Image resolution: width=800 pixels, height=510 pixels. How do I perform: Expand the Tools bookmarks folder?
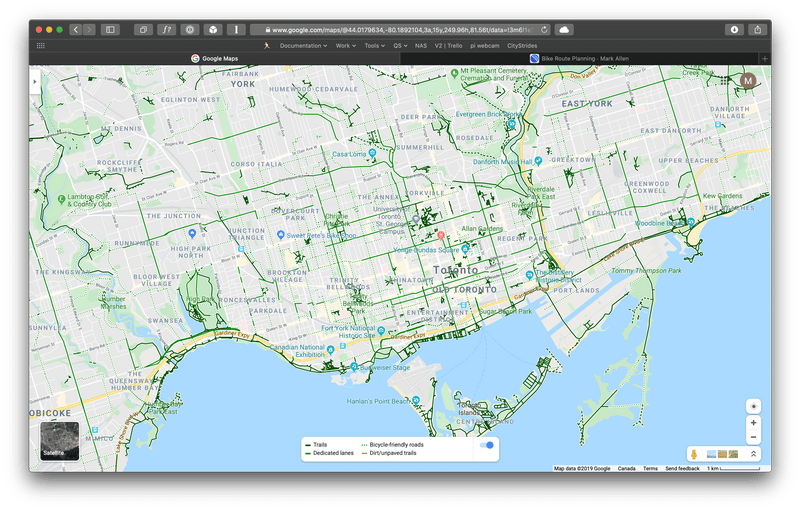[x=374, y=45]
